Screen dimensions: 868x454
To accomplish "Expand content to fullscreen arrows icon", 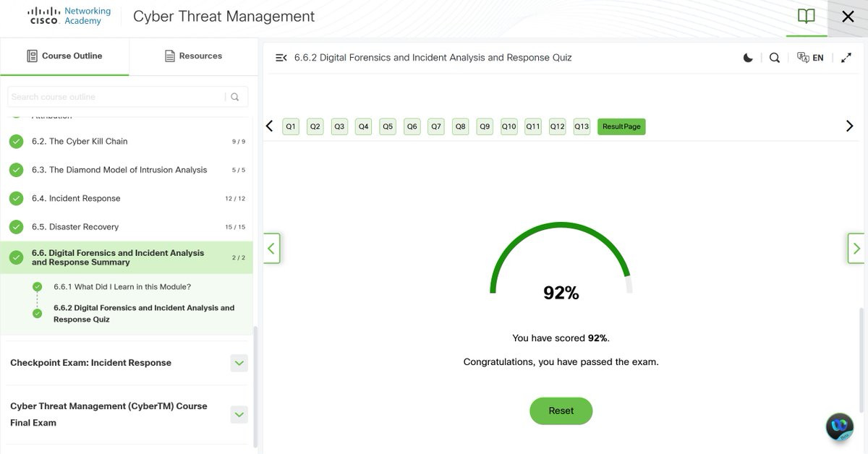I will (846, 58).
